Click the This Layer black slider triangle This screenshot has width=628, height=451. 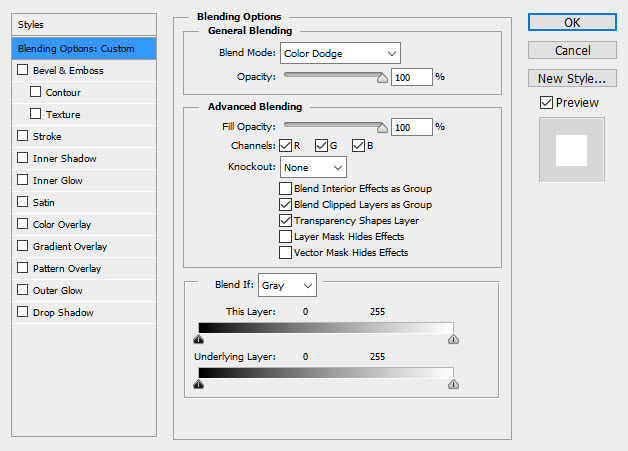coord(198,340)
